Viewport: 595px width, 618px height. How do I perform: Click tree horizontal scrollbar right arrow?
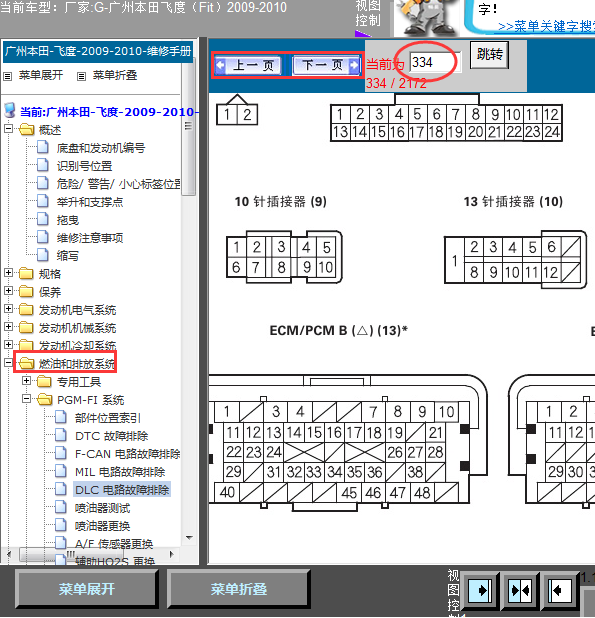click(172, 554)
